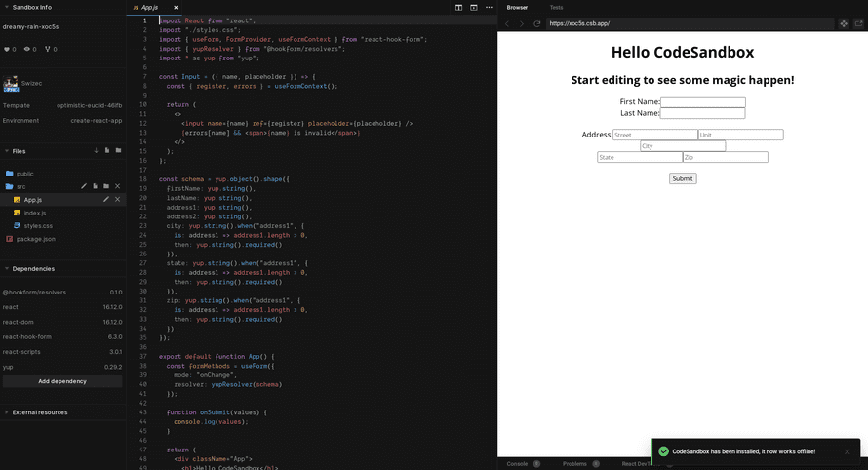The image size is (868, 470).
Task: Click the Add dependency button
Action: [x=62, y=381]
